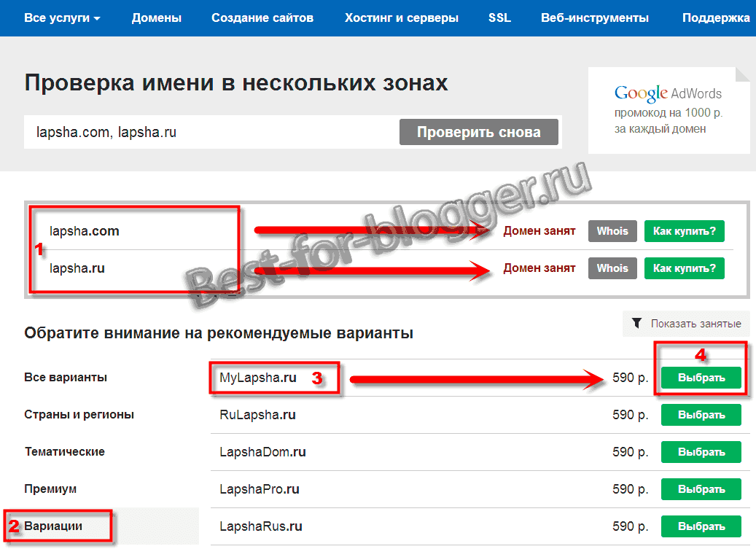The height and width of the screenshot is (549, 756).
Task: Click the Google AdWords promo banner
Action: 668,111
